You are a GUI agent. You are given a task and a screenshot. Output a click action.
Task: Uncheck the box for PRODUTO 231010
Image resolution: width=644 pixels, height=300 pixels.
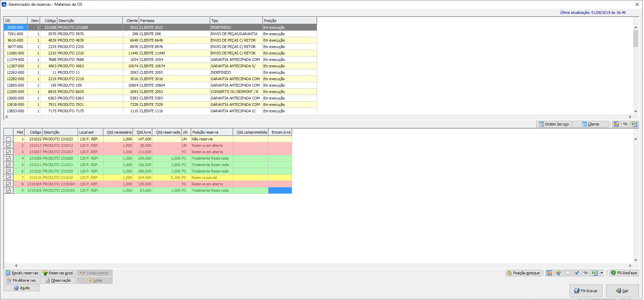tap(8, 178)
